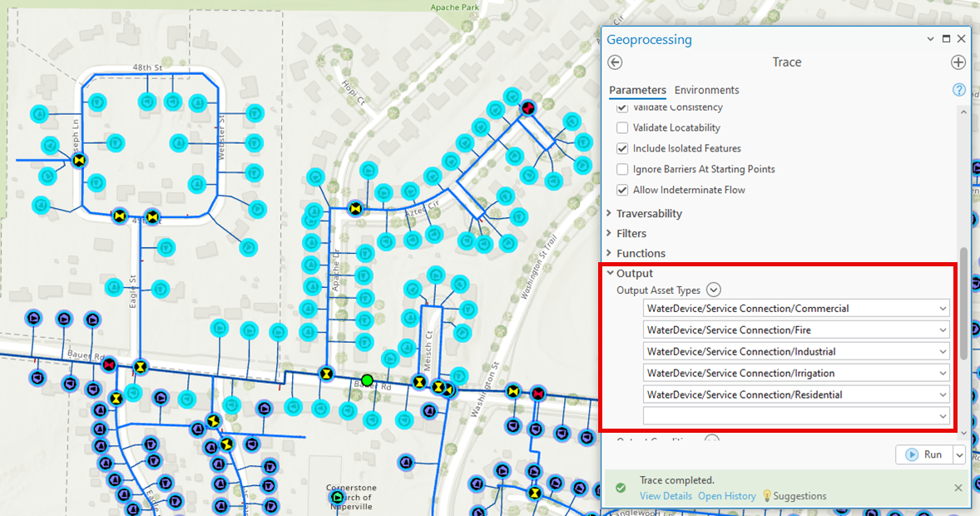
Task: Select the red barrier valve at top of Aztec Cir
Action: pyautogui.click(x=529, y=107)
